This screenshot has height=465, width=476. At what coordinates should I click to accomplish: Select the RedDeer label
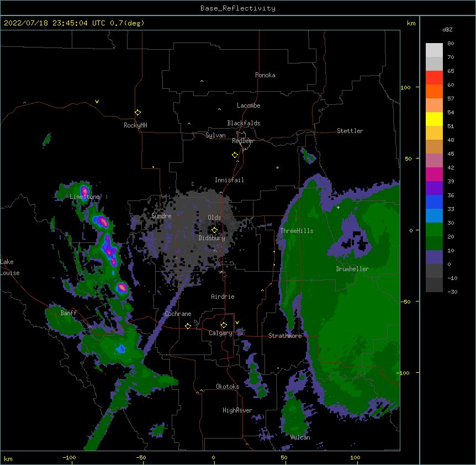243,141
